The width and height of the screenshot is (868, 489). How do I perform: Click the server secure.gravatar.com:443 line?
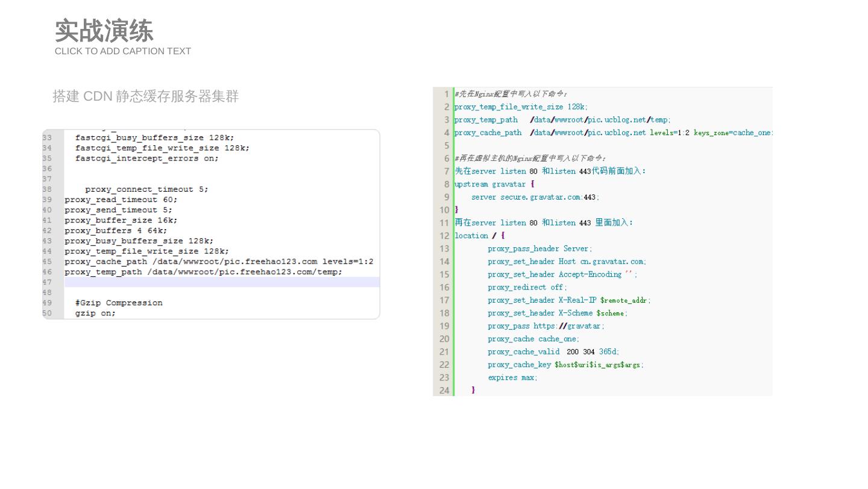pyautogui.click(x=535, y=197)
